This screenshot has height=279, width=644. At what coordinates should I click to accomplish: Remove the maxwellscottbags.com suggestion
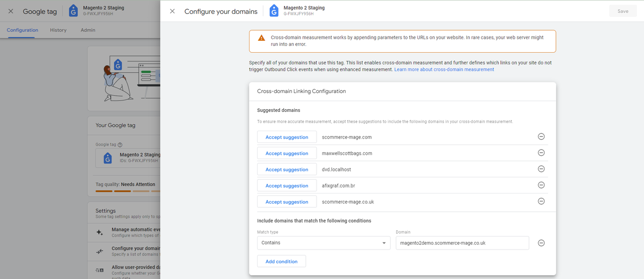coord(541,153)
